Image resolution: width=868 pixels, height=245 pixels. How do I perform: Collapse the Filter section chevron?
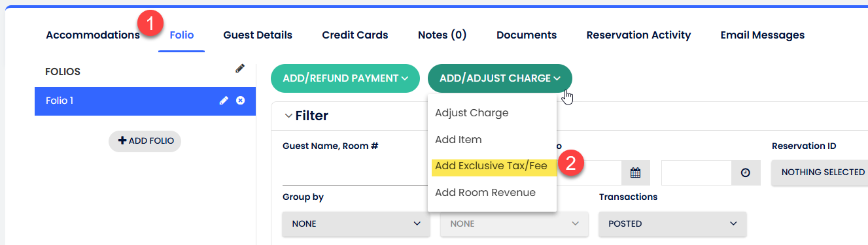pyautogui.click(x=288, y=116)
